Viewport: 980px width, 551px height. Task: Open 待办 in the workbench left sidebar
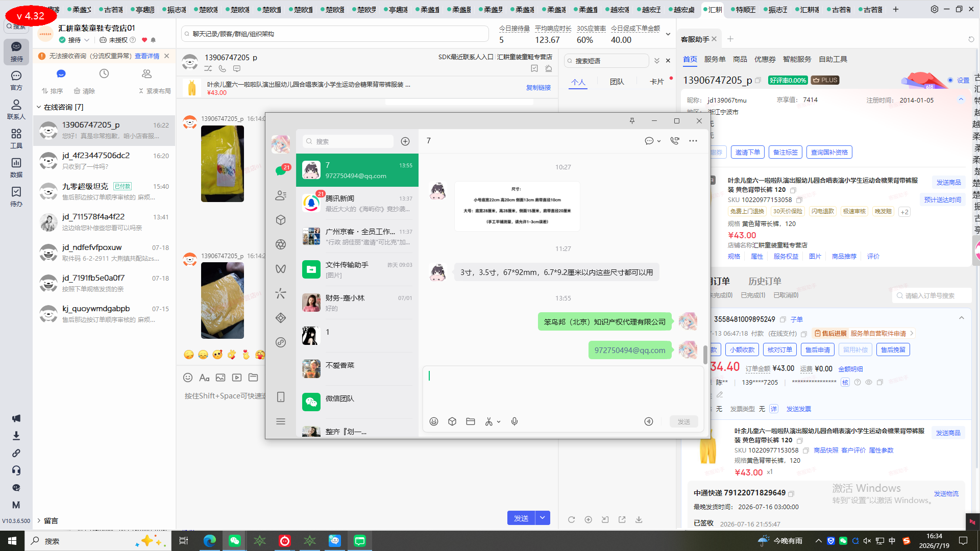pyautogui.click(x=16, y=197)
